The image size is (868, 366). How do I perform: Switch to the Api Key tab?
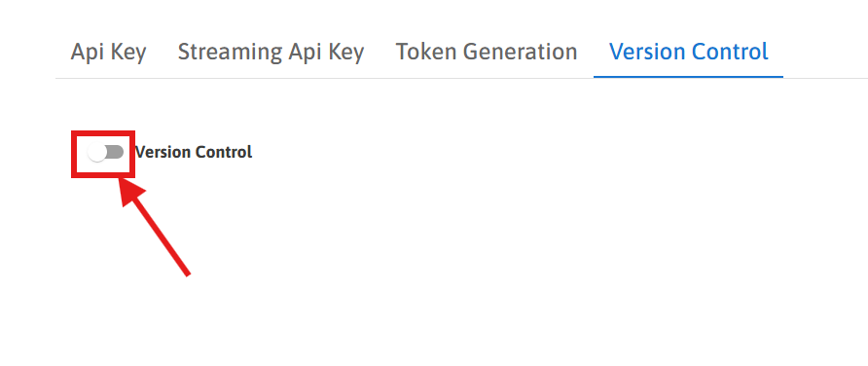click(x=109, y=52)
